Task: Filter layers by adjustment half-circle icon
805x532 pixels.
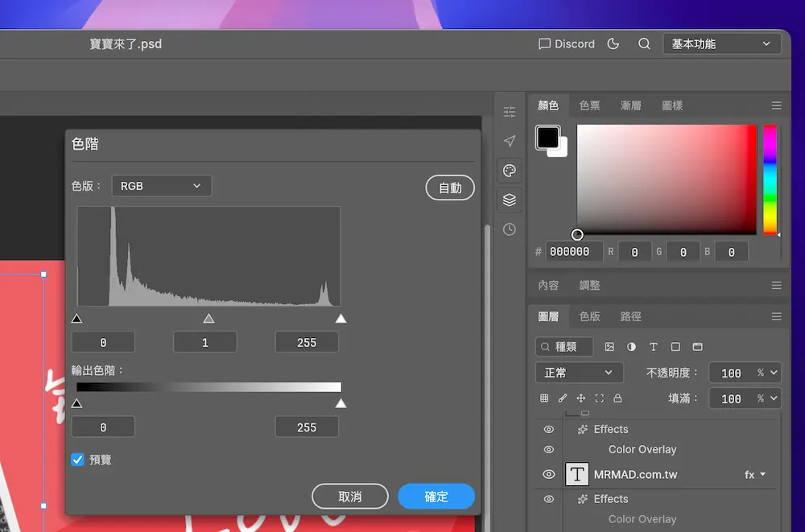Action: point(631,347)
